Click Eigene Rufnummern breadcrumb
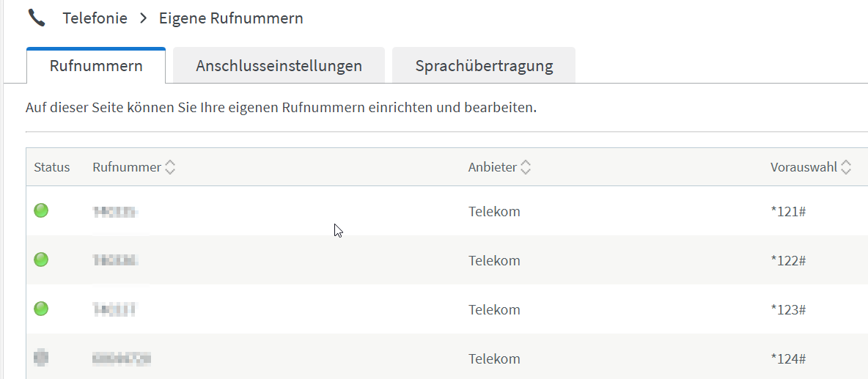The image size is (868, 379). pyautogui.click(x=231, y=18)
